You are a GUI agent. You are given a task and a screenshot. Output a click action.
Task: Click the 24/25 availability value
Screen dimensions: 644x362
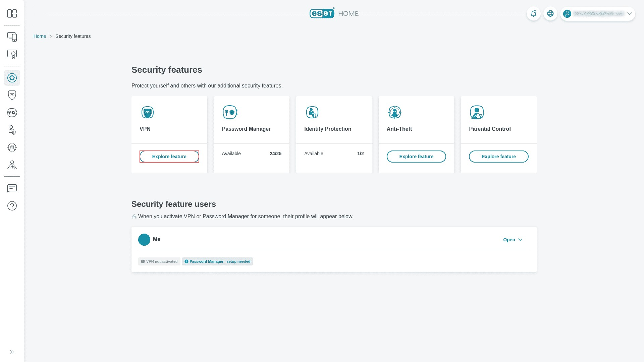[275, 154]
